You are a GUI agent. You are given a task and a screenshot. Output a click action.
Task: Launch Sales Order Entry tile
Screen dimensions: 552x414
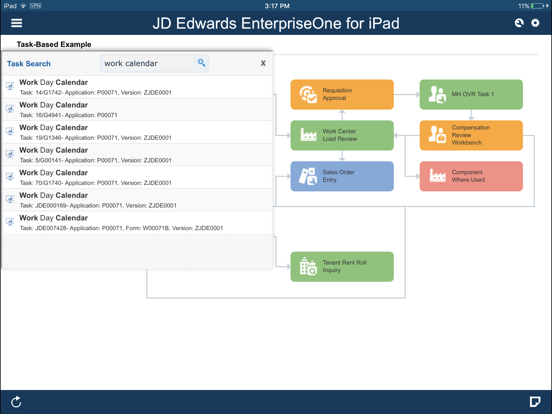tap(342, 176)
